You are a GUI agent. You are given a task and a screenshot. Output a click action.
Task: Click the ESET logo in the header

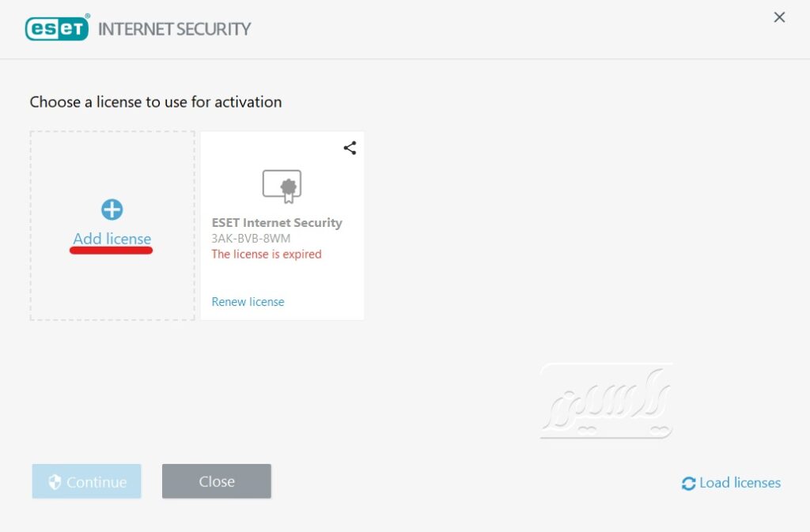pyautogui.click(x=57, y=28)
